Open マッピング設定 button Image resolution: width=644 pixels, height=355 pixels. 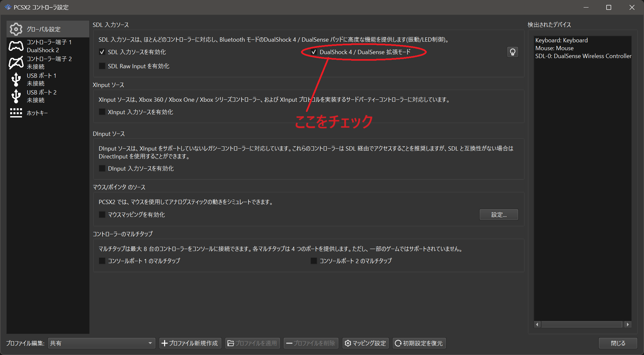click(x=365, y=343)
